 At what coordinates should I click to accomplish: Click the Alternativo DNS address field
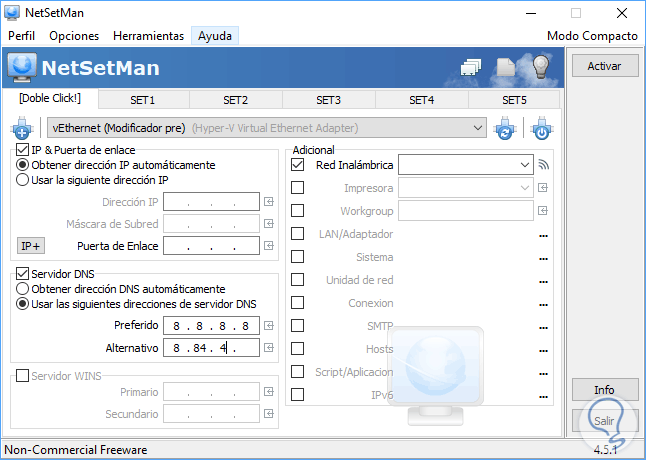tap(211, 348)
